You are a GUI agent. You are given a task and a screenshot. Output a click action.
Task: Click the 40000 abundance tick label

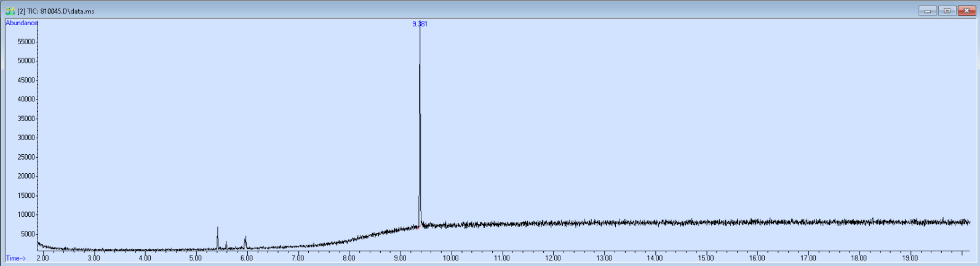[26, 100]
